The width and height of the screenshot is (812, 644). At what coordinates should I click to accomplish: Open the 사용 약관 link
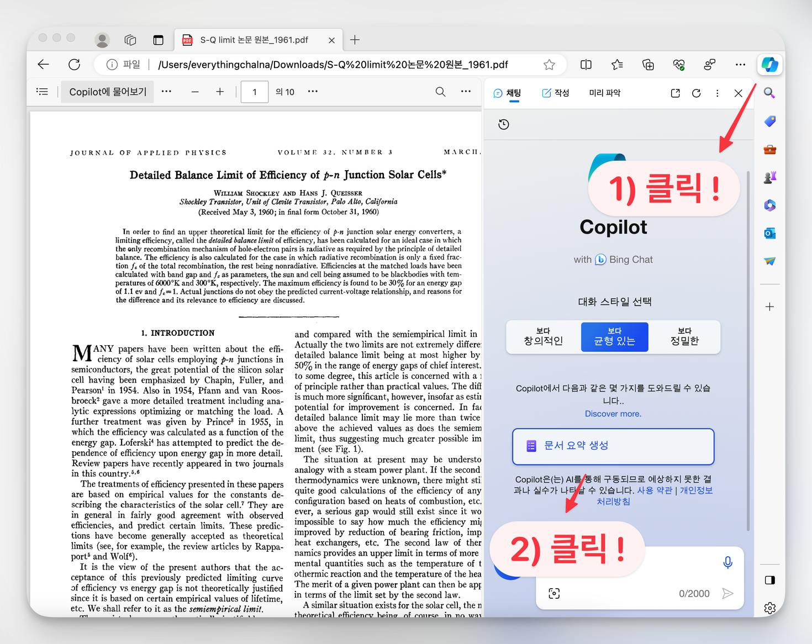point(655,490)
